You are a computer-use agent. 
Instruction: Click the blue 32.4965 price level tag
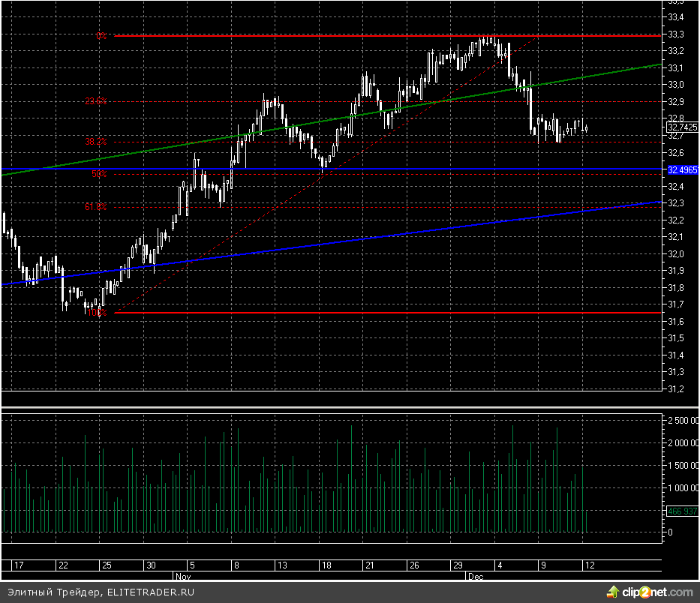click(x=682, y=170)
